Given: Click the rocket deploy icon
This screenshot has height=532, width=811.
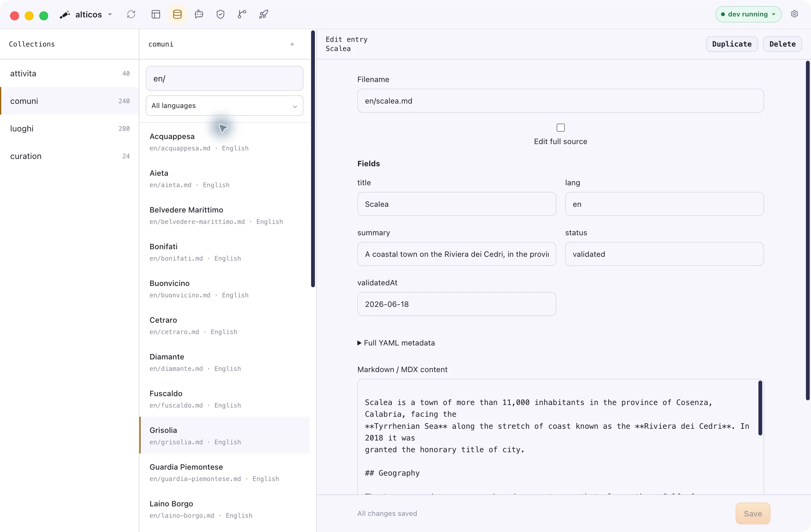Looking at the screenshot, I should pyautogui.click(x=264, y=14).
